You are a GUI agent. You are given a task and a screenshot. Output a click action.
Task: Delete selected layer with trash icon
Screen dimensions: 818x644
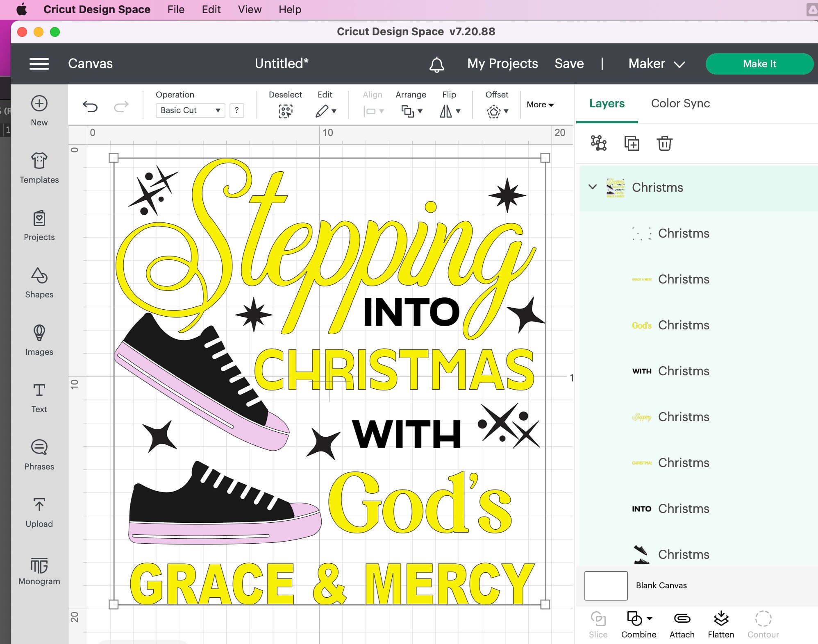click(x=664, y=143)
